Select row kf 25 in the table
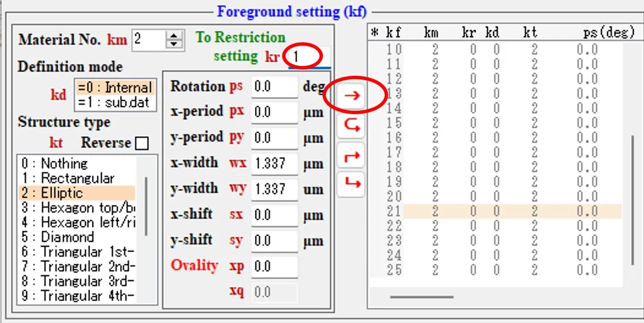The image size is (644, 323). 496,270
